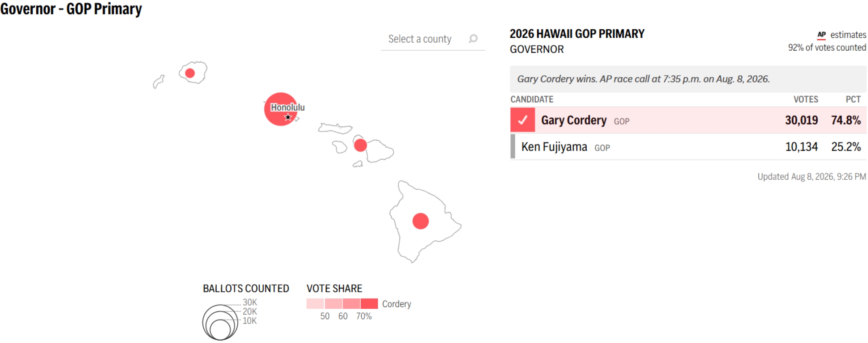This screenshot has height=343, width=868.
Task: Click the Select a county field
Action: (x=433, y=39)
